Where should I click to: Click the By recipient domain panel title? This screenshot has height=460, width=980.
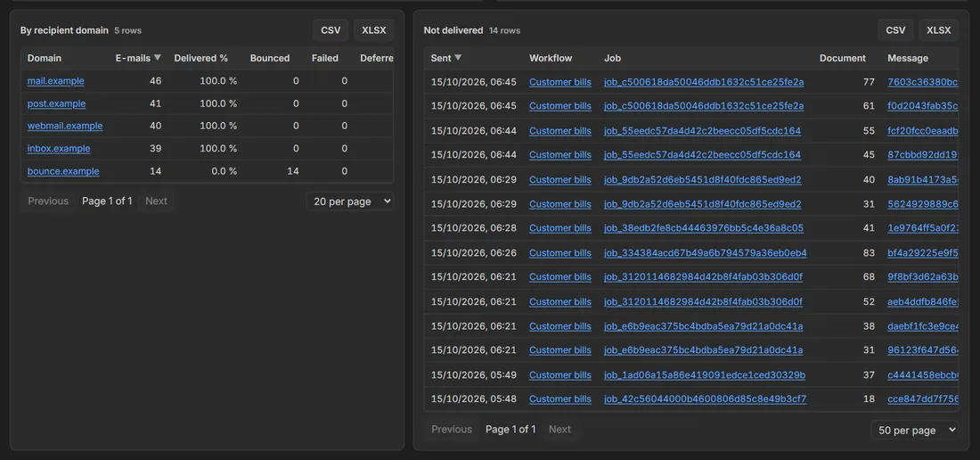64,30
